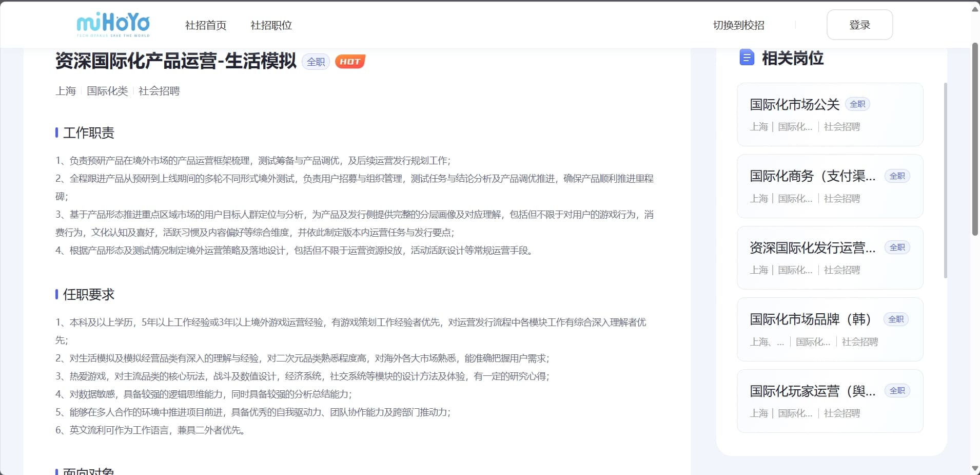The image size is (980, 475).
Task: Click 全职 tag on 国际化市场公关 card
Action: click(x=857, y=104)
